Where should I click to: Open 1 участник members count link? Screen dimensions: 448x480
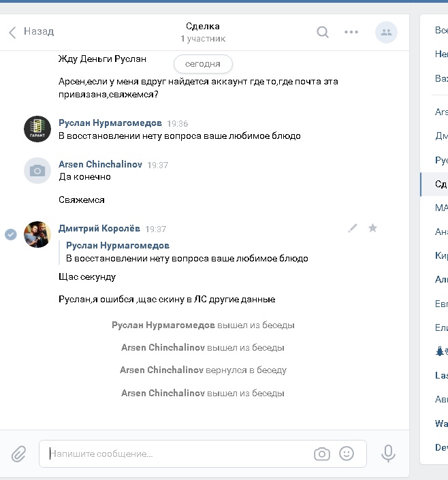(x=203, y=39)
